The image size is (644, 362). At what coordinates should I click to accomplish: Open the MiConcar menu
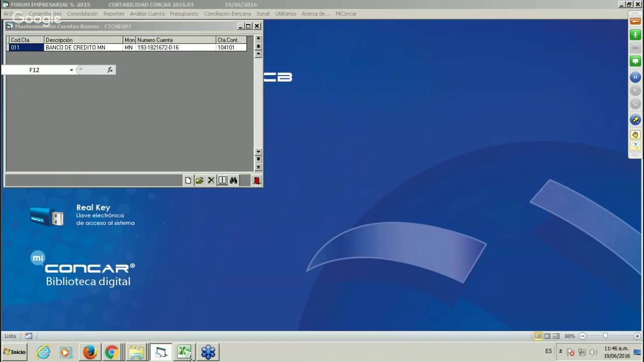pyautogui.click(x=346, y=14)
